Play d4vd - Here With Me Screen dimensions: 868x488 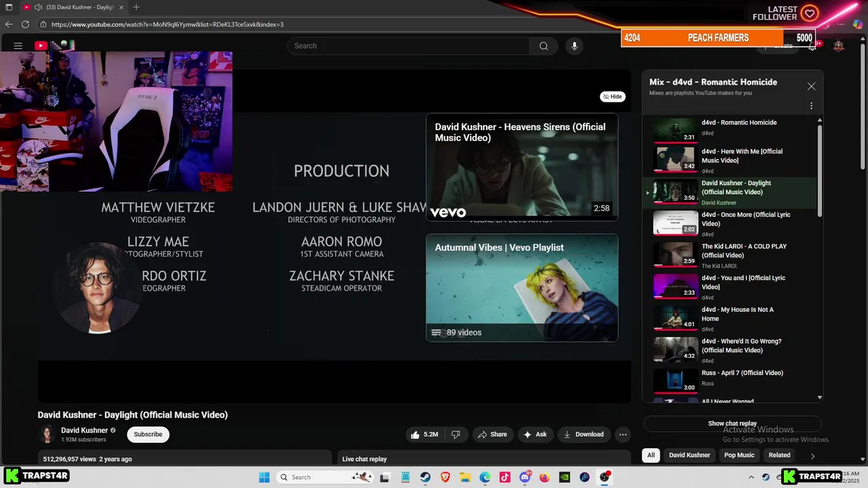point(730,161)
